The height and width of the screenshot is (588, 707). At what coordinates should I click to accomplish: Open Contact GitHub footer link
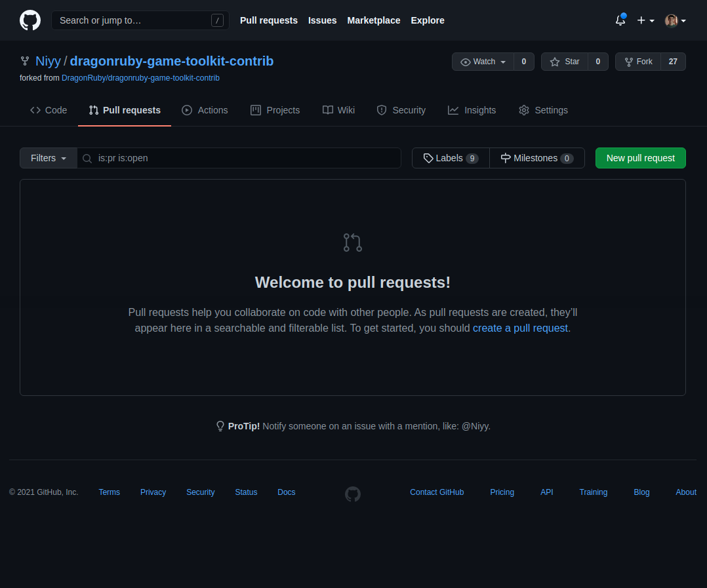pyautogui.click(x=437, y=492)
